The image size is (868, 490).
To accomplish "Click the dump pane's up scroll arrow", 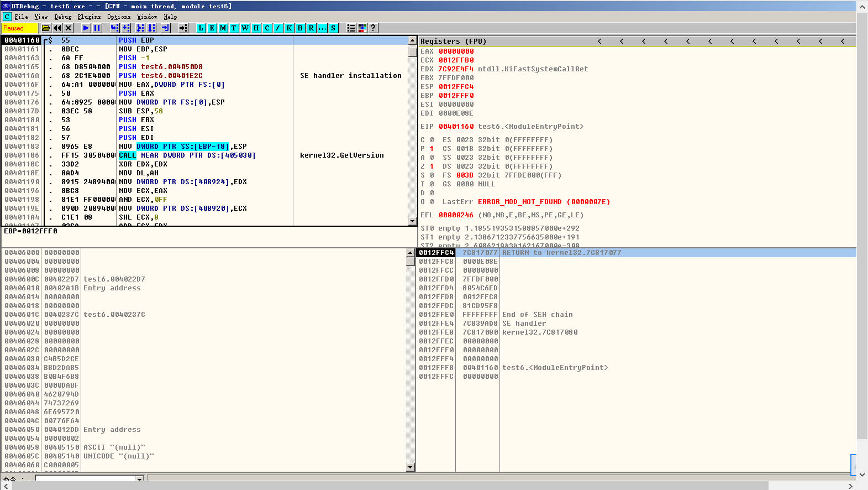I will coord(410,253).
